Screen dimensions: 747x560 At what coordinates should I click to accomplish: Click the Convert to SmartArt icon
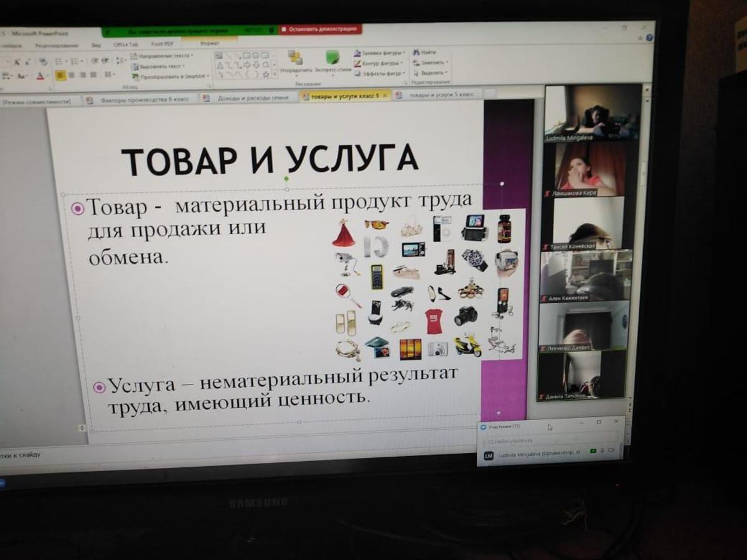(x=135, y=77)
